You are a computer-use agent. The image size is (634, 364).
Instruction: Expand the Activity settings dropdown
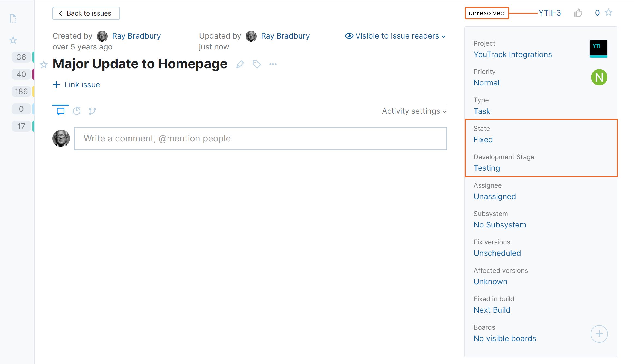click(414, 111)
